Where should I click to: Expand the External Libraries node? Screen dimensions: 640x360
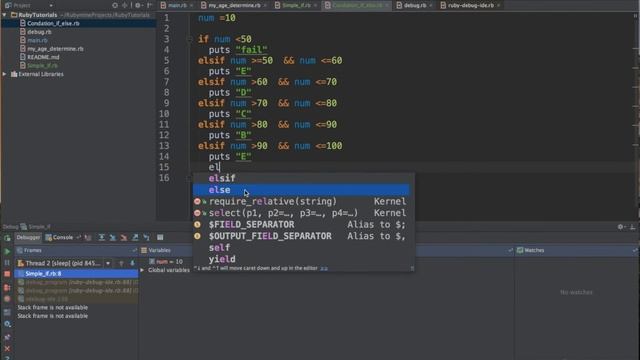click(4, 74)
